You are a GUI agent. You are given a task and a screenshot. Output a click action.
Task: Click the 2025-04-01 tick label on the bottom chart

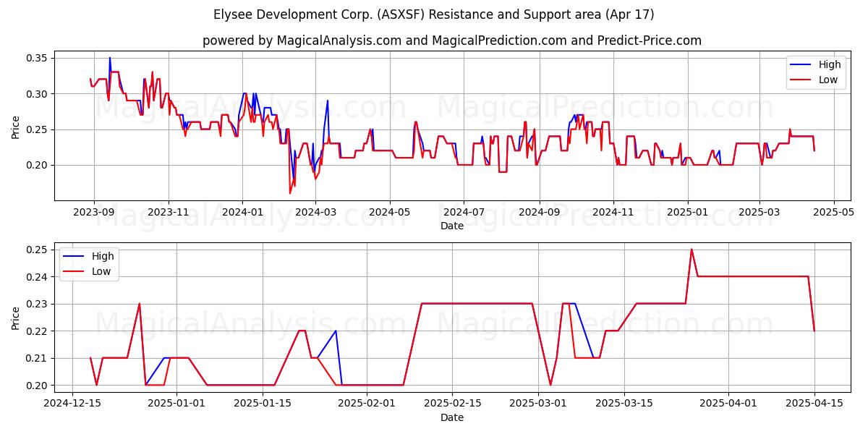[728, 404]
